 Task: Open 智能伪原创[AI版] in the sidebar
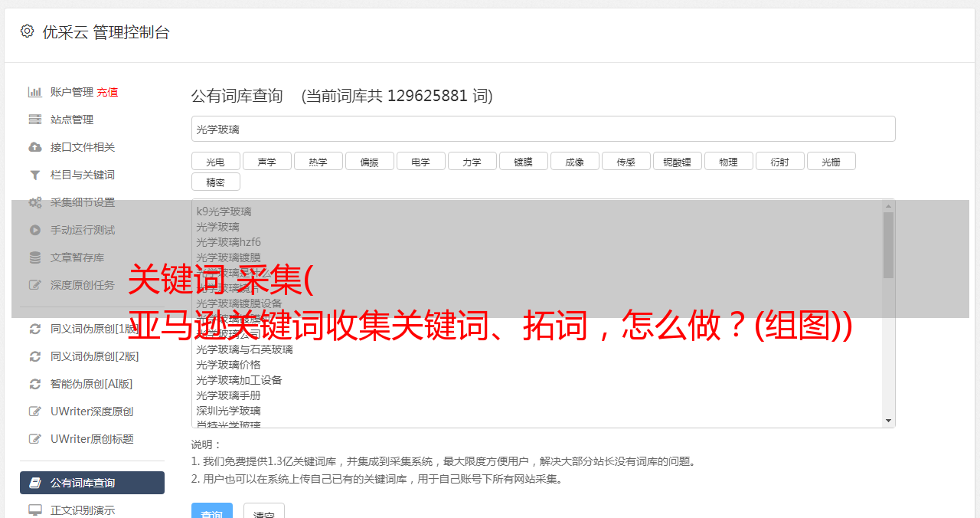(92, 384)
